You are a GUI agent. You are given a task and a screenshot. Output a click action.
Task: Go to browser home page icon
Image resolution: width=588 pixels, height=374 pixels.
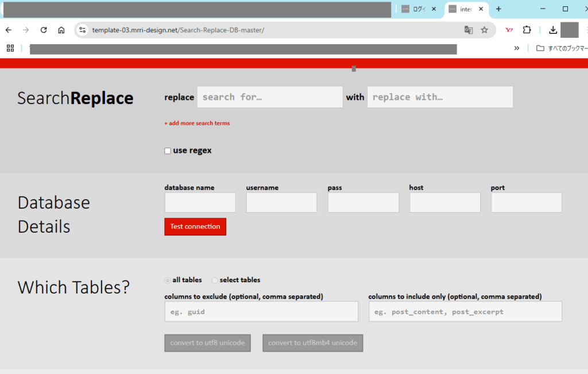61,30
